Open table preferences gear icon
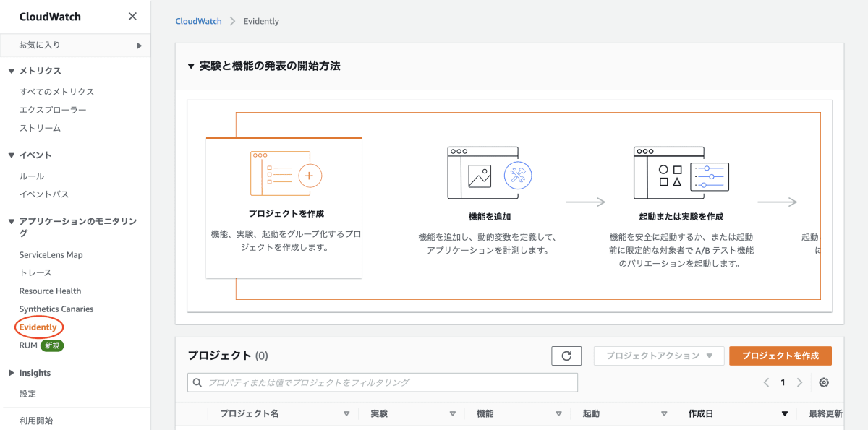 point(824,383)
